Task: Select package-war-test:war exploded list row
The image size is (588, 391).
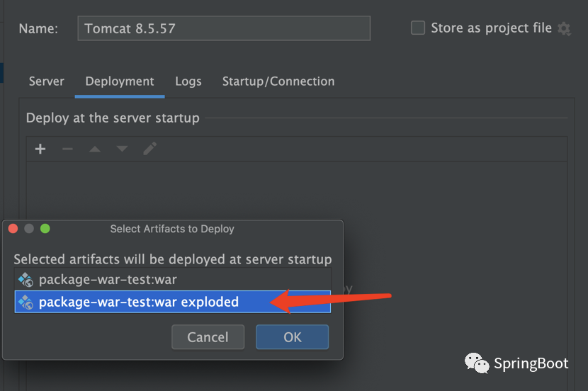Action: pos(172,302)
